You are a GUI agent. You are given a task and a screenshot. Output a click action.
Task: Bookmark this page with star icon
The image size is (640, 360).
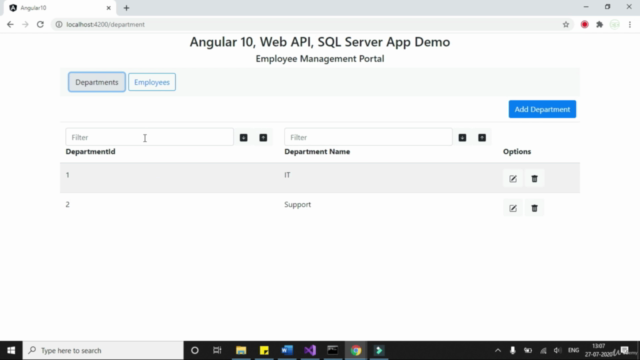[566, 24]
